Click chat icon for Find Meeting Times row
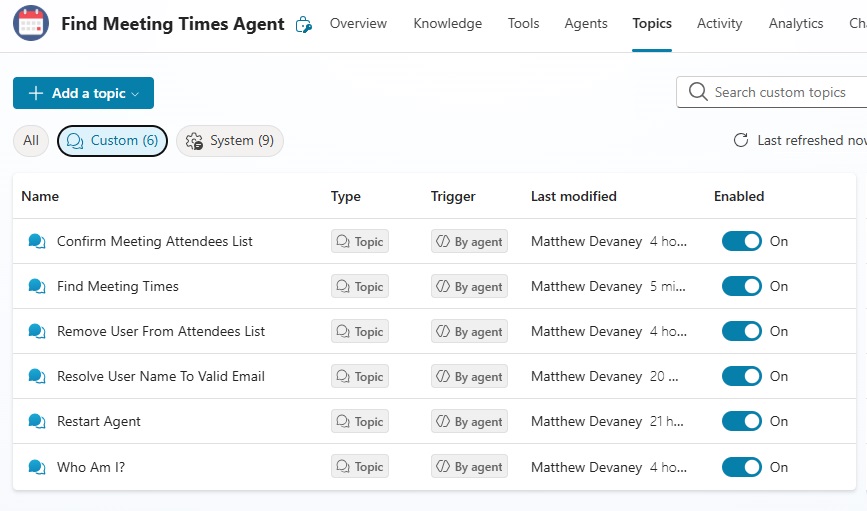 pos(36,286)
